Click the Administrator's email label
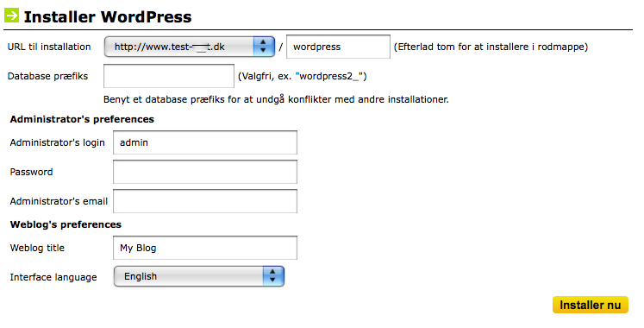The width and height of the screenshot is (644, 328). pos(59,201)
